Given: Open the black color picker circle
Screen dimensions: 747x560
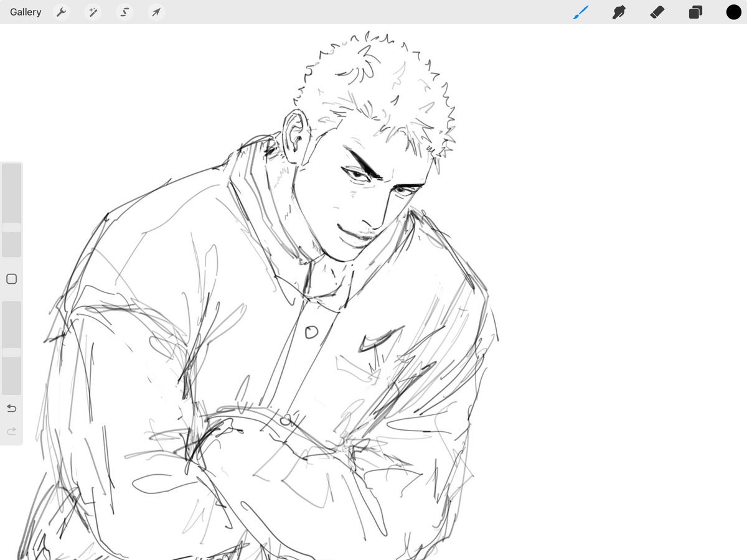Looking at the screenshot, I should [x=733, y=12].
